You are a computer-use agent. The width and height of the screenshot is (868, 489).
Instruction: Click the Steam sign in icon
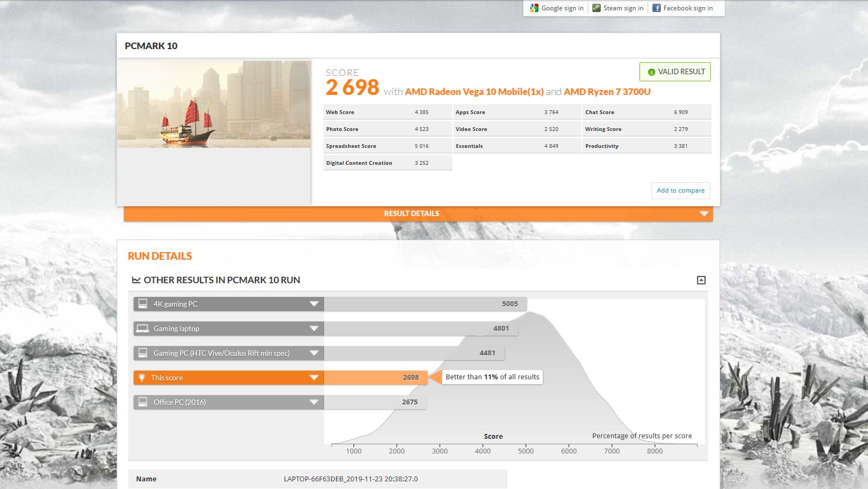[x=596, y=8]
